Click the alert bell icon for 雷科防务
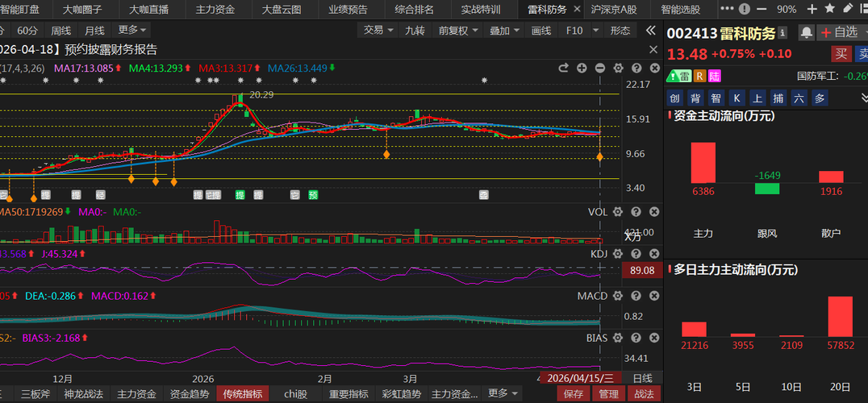The image size is (868, 403). [x=807, y=33]
